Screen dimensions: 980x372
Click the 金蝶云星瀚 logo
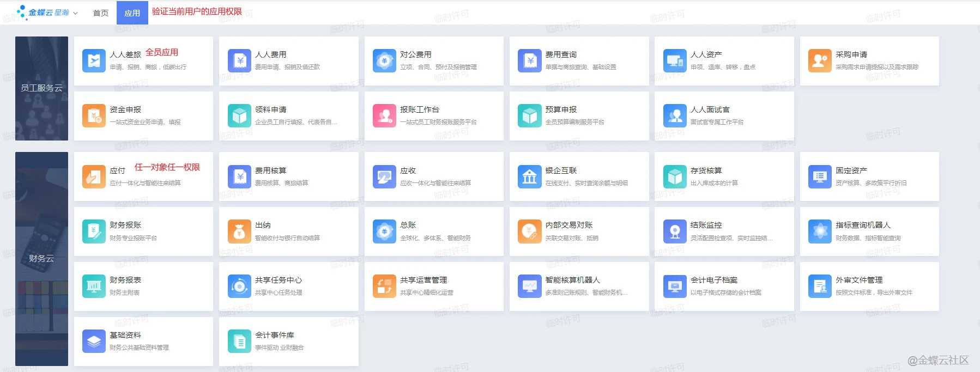coord(43,12)
